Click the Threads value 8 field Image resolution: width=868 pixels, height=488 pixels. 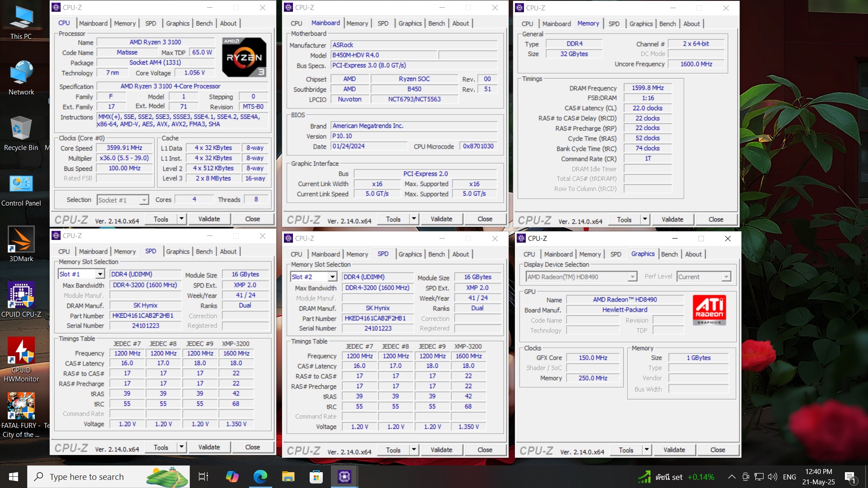click(256, 199)
